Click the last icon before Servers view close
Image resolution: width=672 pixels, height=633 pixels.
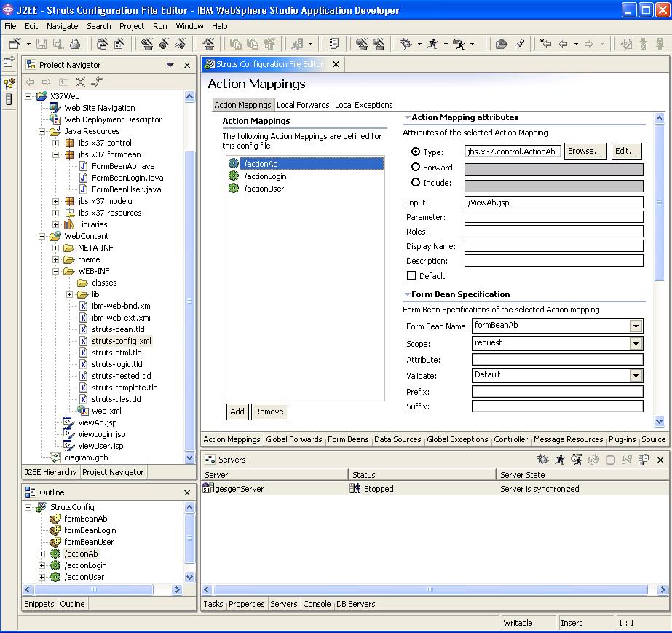(644, 460)
